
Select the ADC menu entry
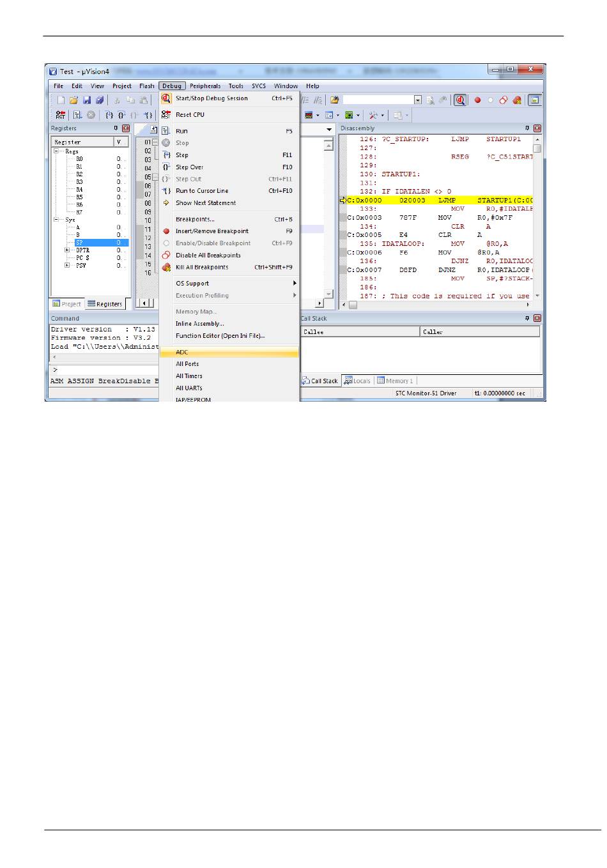[229, 352]
